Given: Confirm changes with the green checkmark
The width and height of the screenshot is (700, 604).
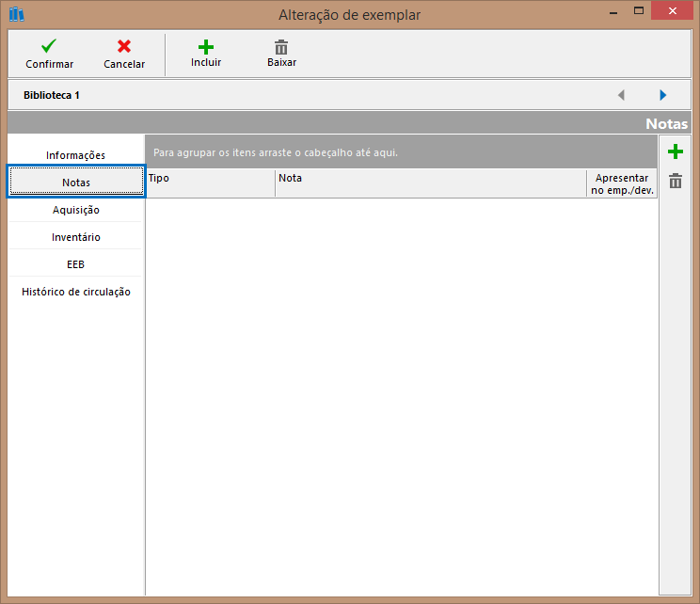Looking at the screenshot, I should coord(49,54).
